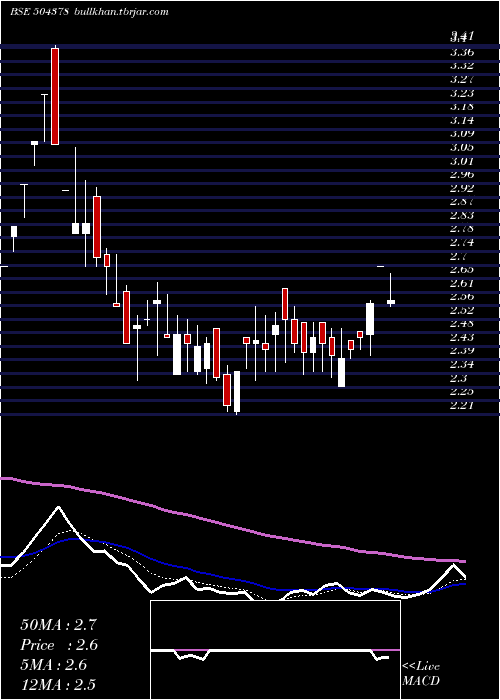The width and height of the screenshot is (500, 700).
Task: Click the 2.56 price axis label
Action: tap(462, 296)
